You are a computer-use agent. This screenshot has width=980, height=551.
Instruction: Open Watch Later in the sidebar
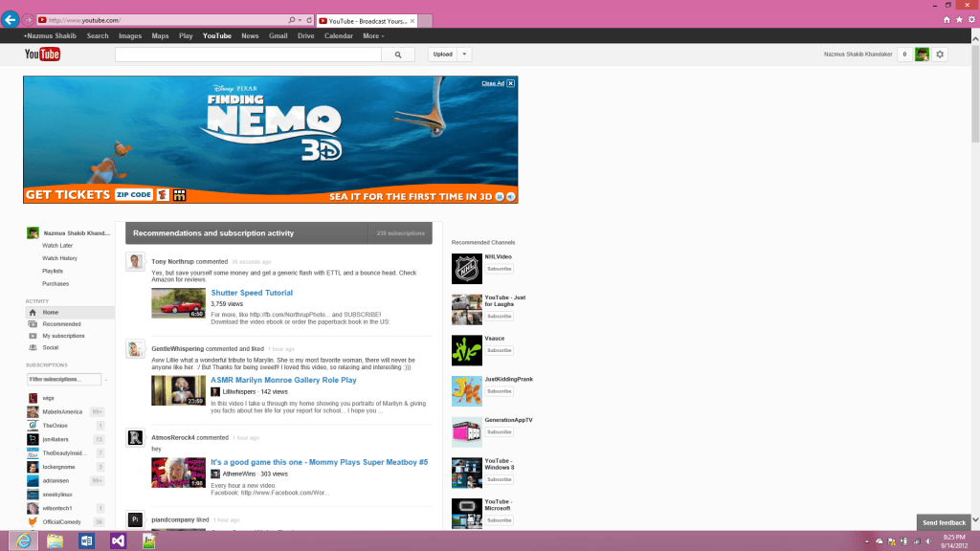click(x=57, y=246)
